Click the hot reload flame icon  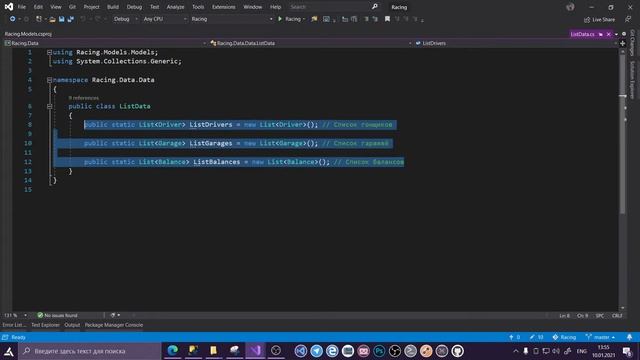click(x=314, y=19)
